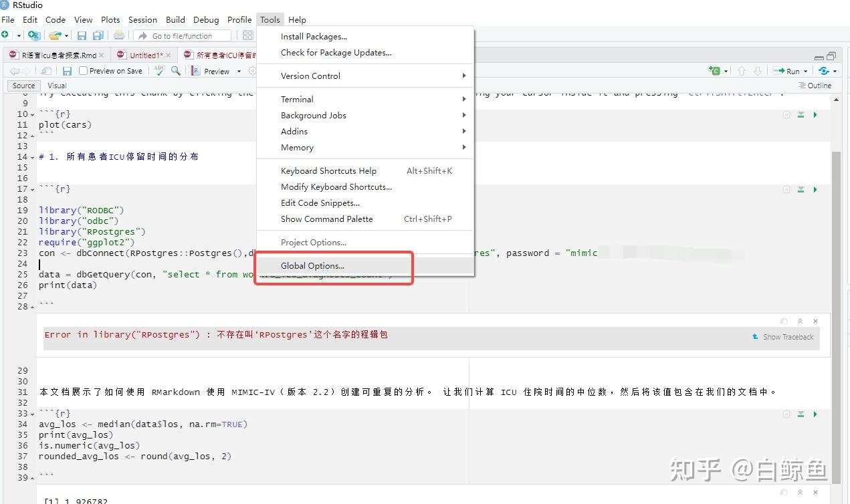Close the Untitled1* tab
This screenshot has width=850, height=504.
(x=169, y=55)
